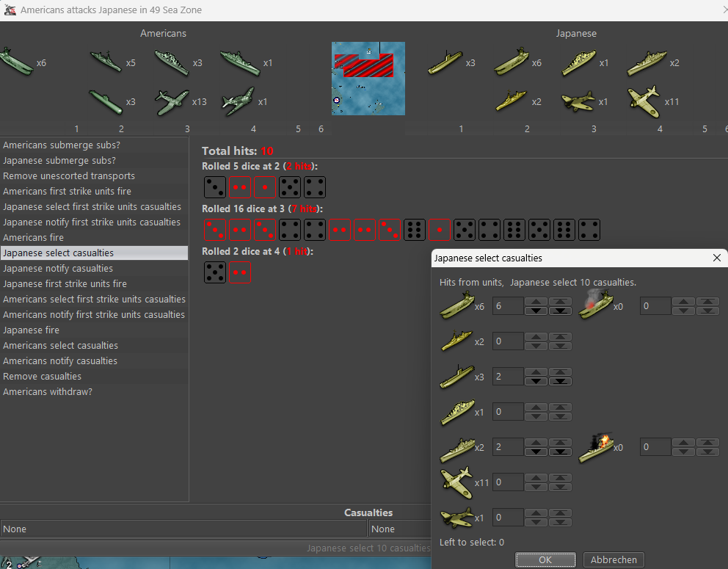Image resolution: width=728 pixels, height=569 pixels.
Task: Confirm casualties with the OK button
Action: pos(545,559)
